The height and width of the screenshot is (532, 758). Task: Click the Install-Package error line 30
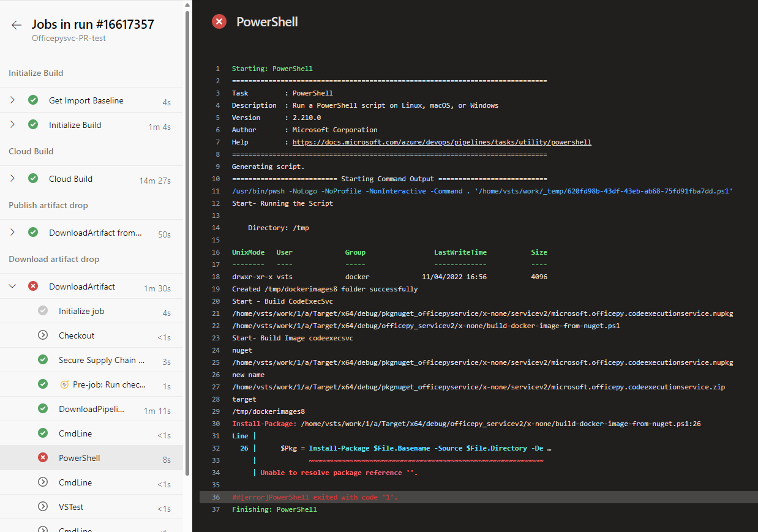tap(467, 424)
